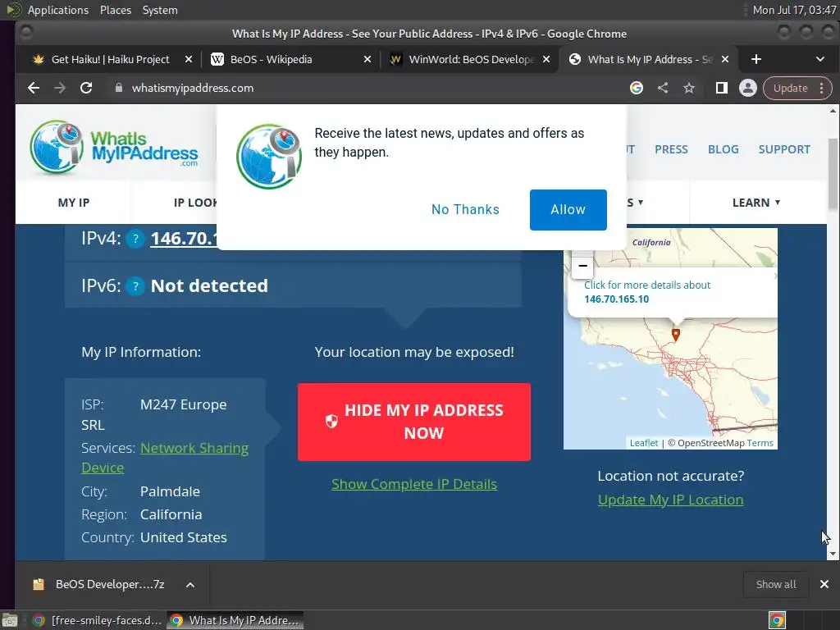Image resolution: width=840 pixels, height=630 pixels.
Task: Click the map location pin
Action: (x=676, y=335)
